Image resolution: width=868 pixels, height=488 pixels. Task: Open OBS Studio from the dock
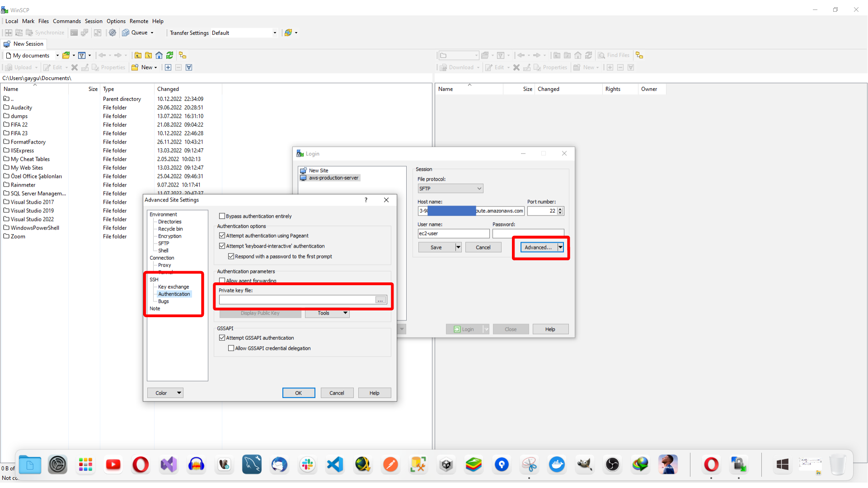point(613,465)
